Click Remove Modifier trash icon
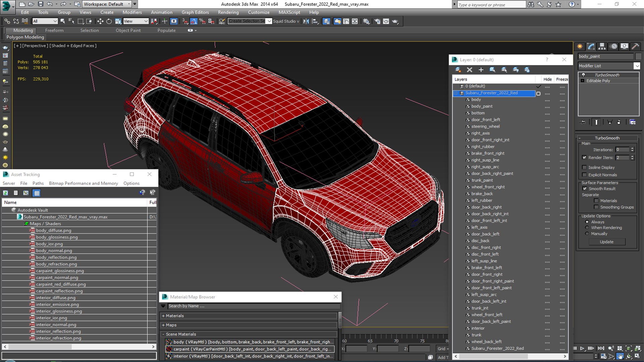644x362 pixels. click(x=619, y=122)
